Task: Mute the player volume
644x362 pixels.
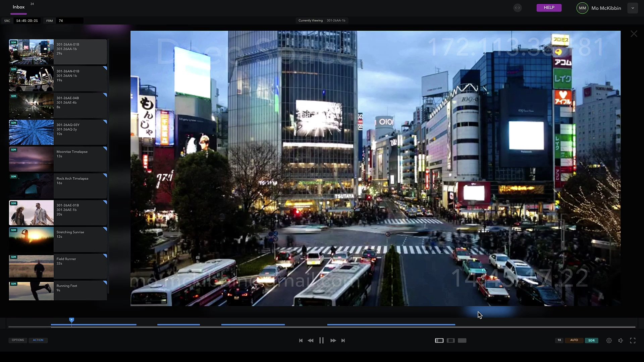Action: tap(621, 340)
